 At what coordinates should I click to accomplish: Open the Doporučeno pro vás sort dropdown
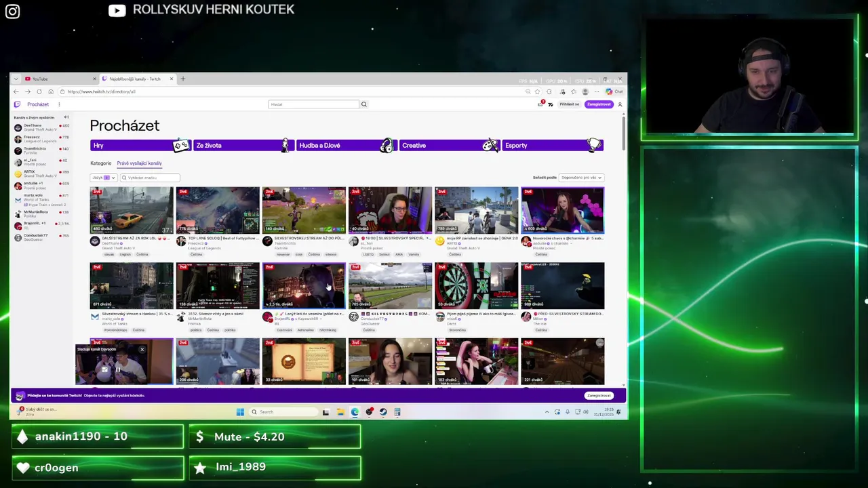click(x=581, y=178)
